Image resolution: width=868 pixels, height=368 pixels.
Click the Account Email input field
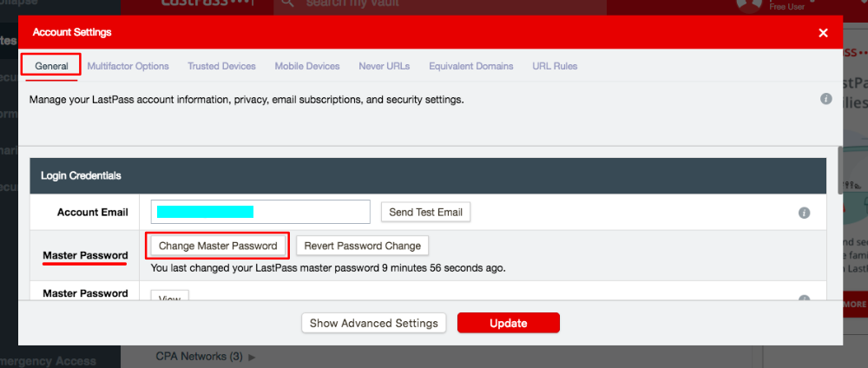tap(260, 212)
